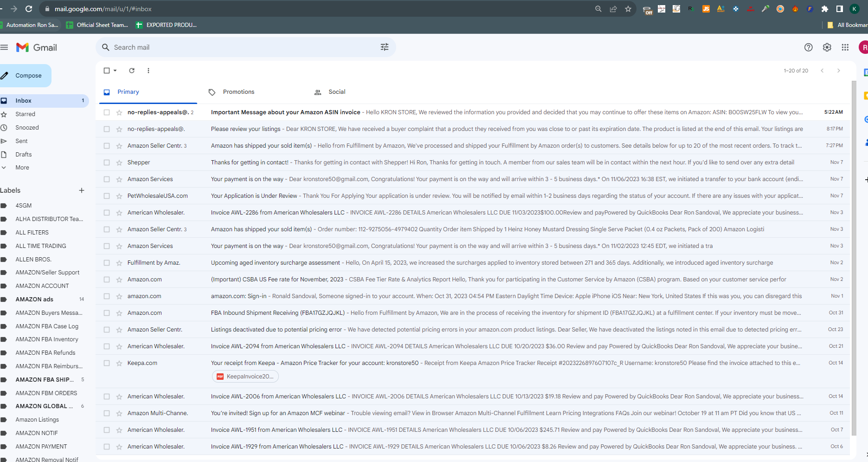Screen dimensions: 868x462
Task: Open the All Bookmarks folder
Action: point(847,25)
